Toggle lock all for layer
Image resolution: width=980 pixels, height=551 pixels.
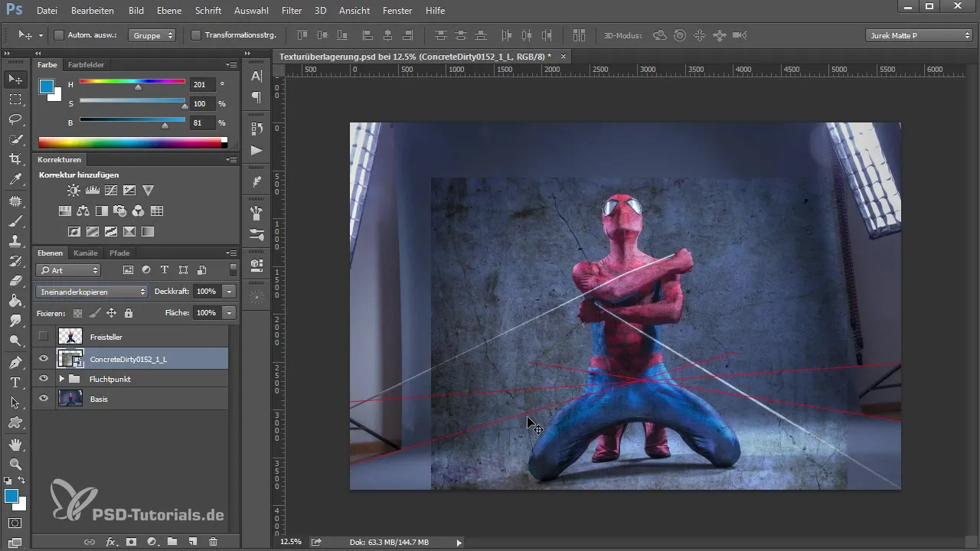click(129, 313)
